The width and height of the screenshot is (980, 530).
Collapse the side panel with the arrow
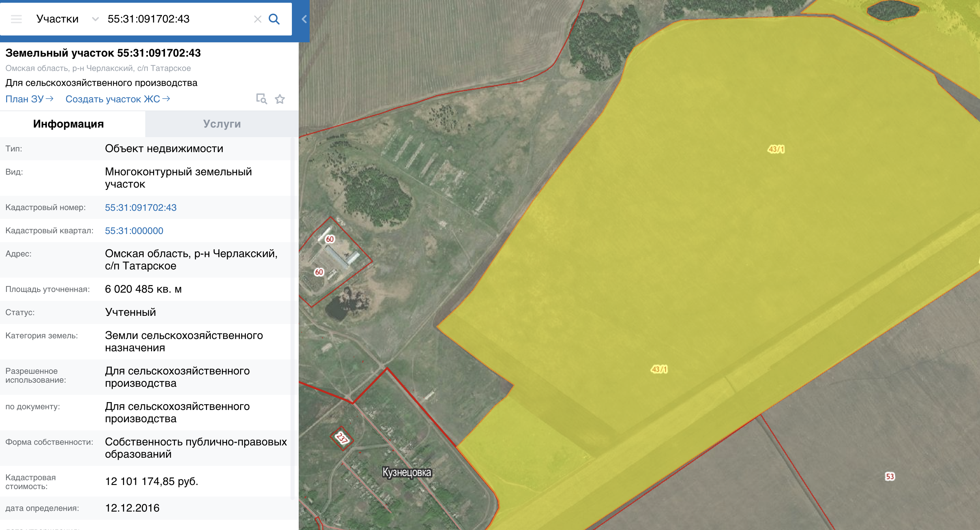coord(304,19)
